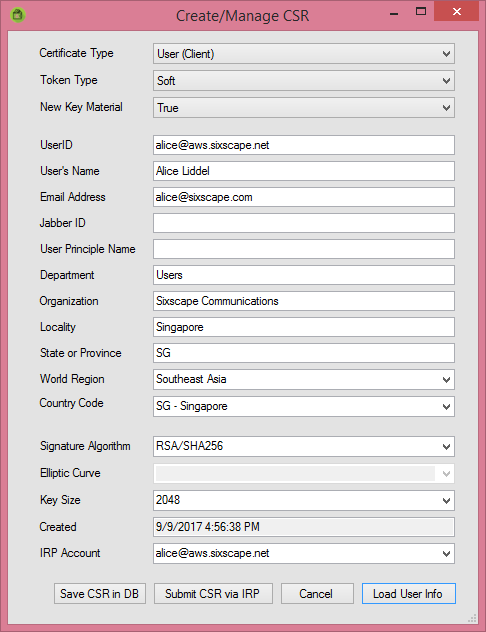Click the Load User Info button

click(409, 594)
